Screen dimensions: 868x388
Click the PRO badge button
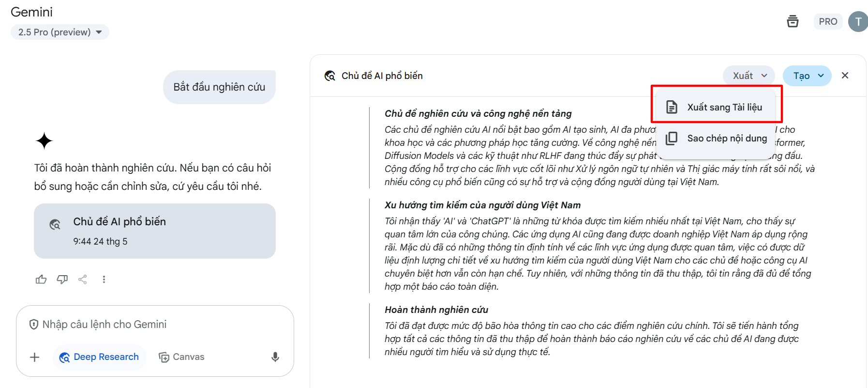tap(828, 21)
